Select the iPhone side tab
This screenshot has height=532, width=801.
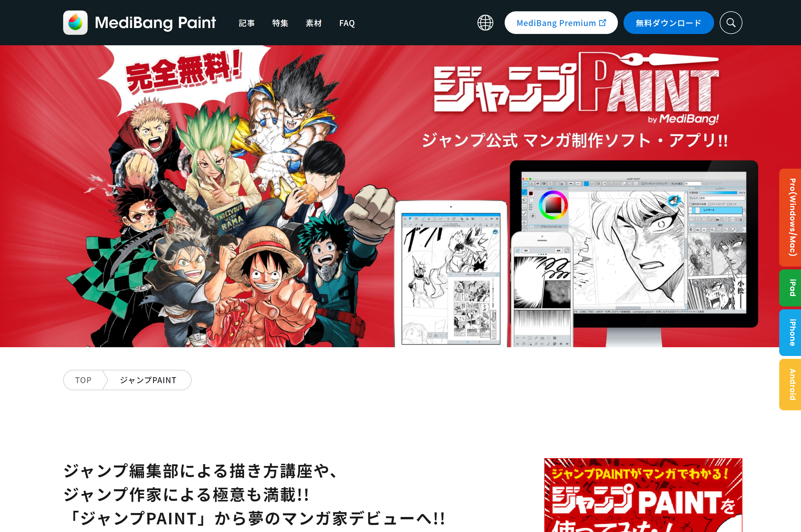791,332
